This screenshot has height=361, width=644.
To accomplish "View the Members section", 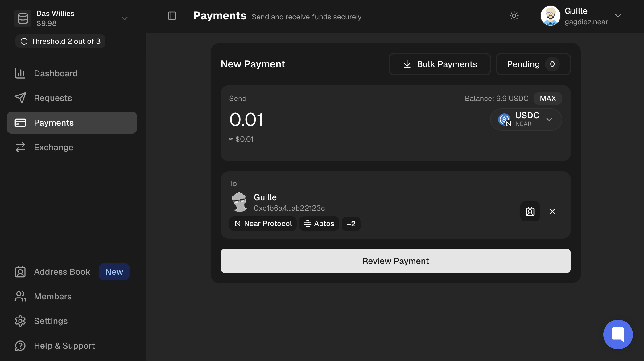I will (52, 296).
